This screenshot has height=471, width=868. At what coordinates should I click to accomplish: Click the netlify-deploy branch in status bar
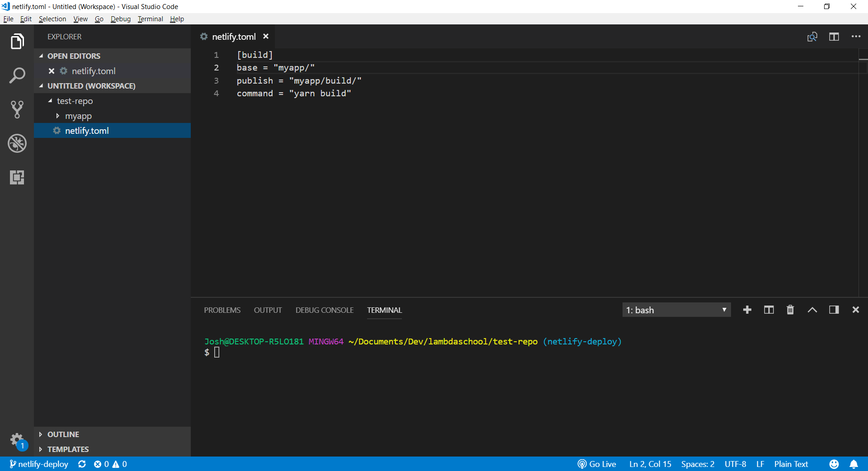pyautogui.click(x=39, y=464)
